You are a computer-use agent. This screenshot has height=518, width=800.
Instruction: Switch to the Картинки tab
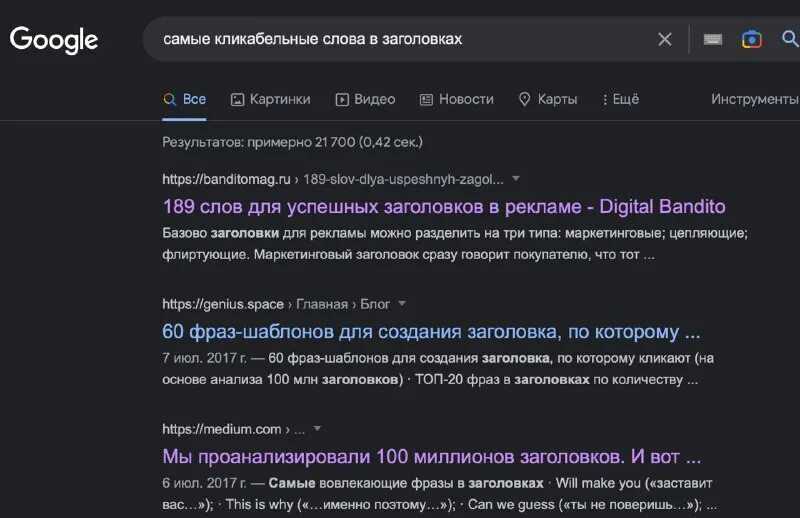(270, 99)
